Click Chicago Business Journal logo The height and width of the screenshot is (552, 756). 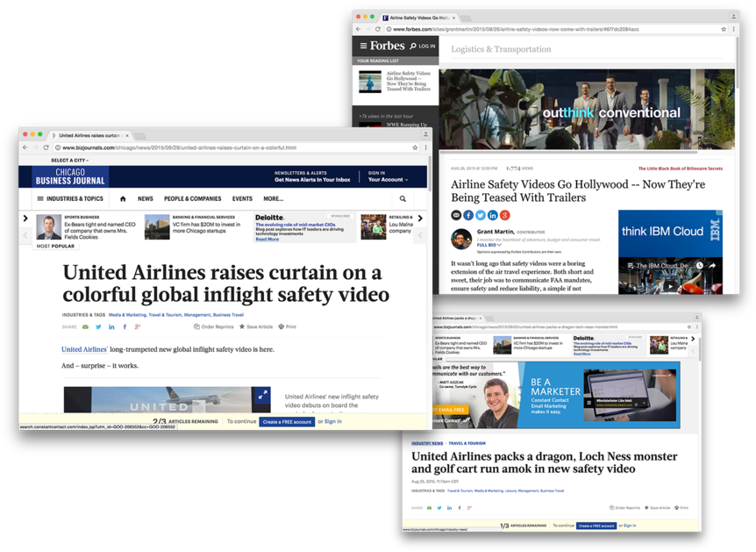tap(70, 176)
